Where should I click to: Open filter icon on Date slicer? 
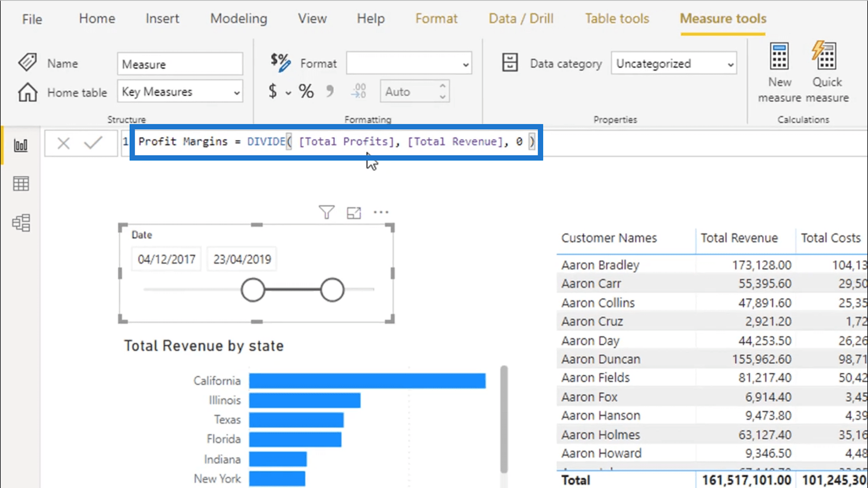(327, 212)
